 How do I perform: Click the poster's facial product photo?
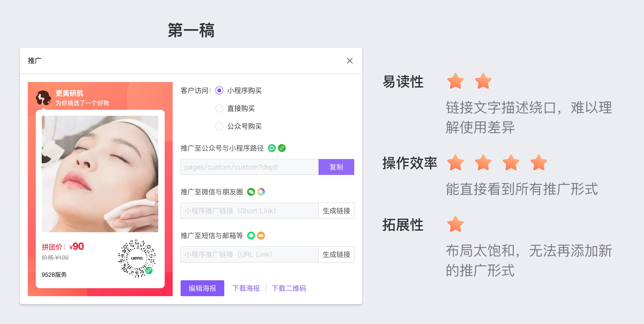click(x=100, y=174)
